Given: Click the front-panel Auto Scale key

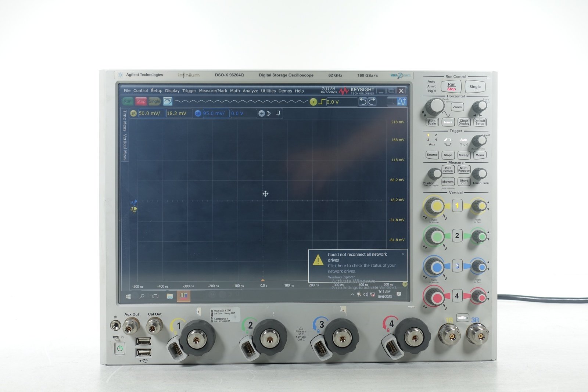Looking at the screenshot, I should tap(432, 122).
